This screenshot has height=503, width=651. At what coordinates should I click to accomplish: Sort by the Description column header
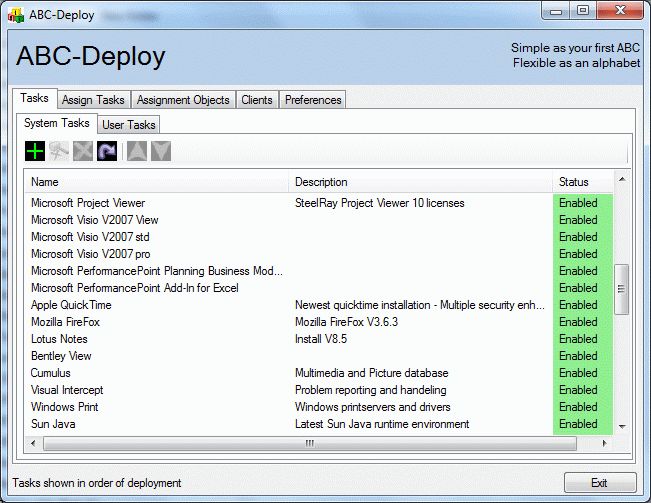coord(420,182)
